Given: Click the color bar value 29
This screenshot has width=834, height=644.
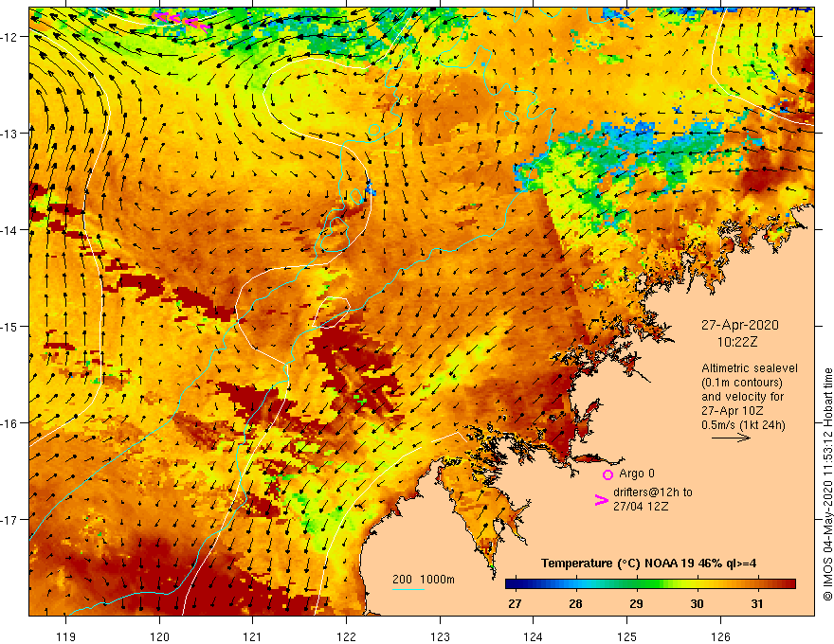Looking at the screenshot, I should tap(636, 603).
